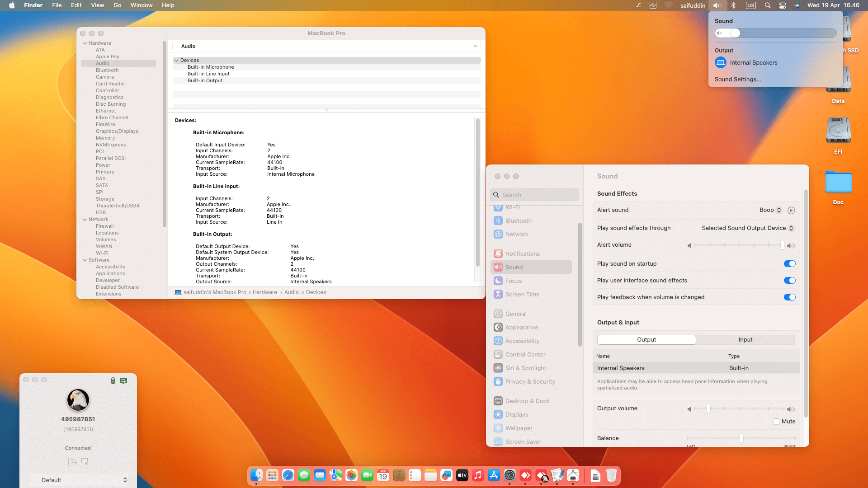Open the Volume menu bar icon

tap(717, 5)
